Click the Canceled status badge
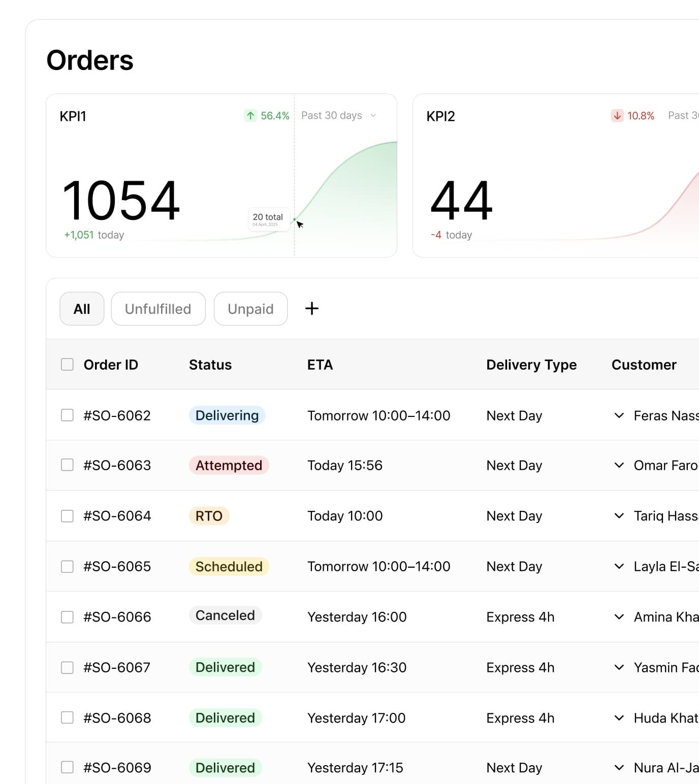The height and width of the screenshot is (784, 699). (226, 615)
